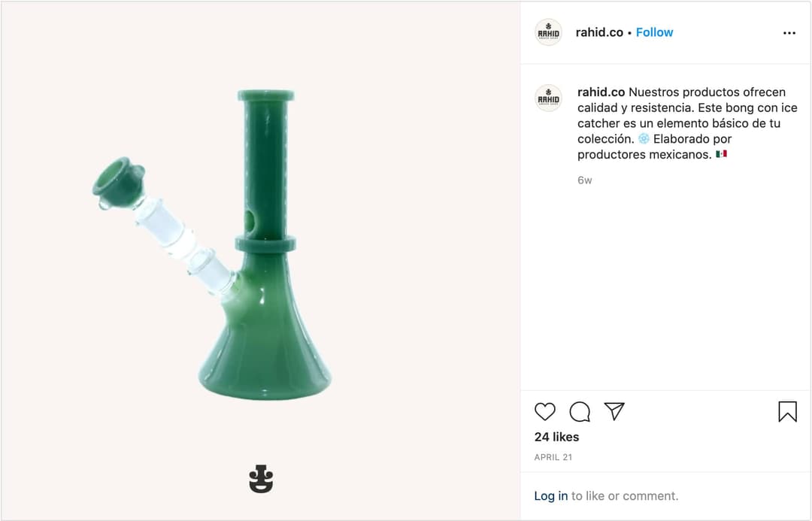Open the APRIL 21 post date

[x=553, y=457]
